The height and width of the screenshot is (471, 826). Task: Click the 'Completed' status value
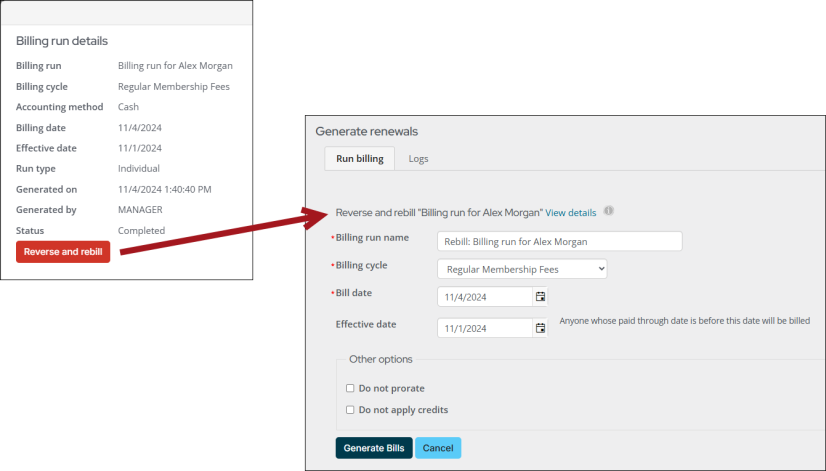pyautogui.click(x=141, y=230)
